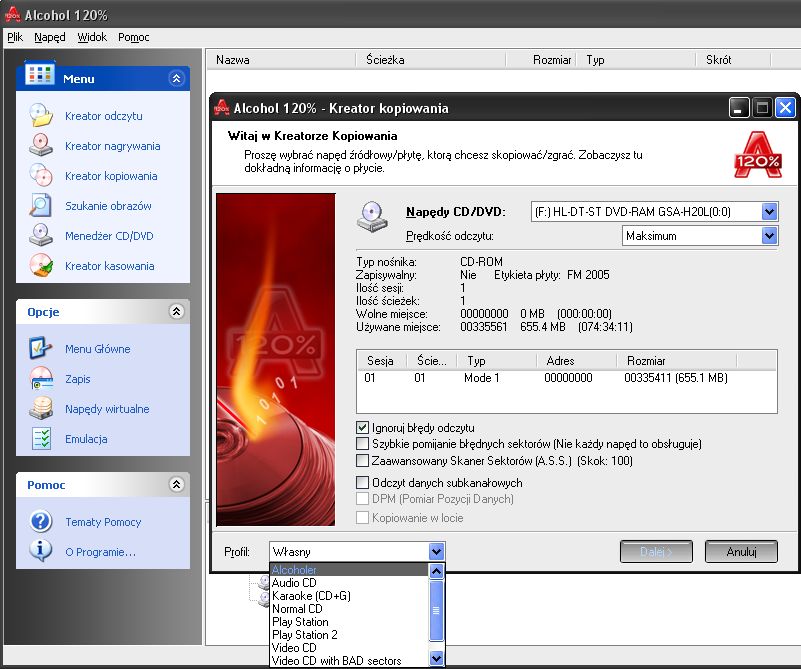
Task: Click profile list scrollbar thumb
Action: [436, 610]
